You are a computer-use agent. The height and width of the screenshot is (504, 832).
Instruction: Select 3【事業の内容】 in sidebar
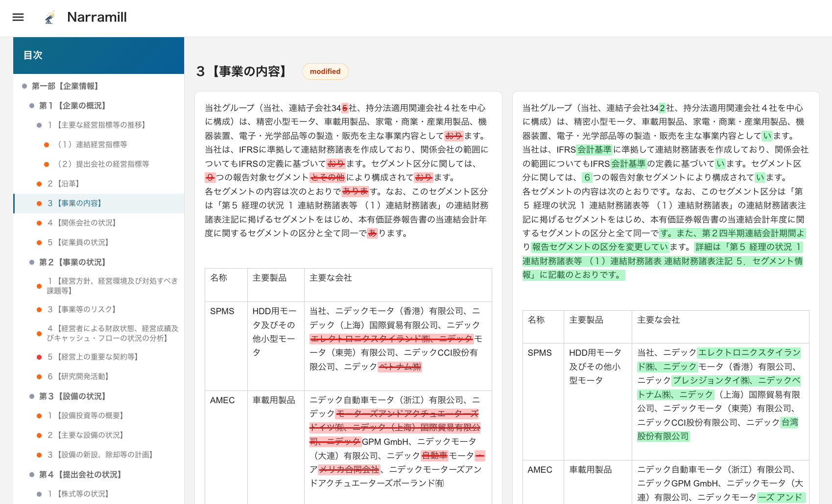(74, 204)
